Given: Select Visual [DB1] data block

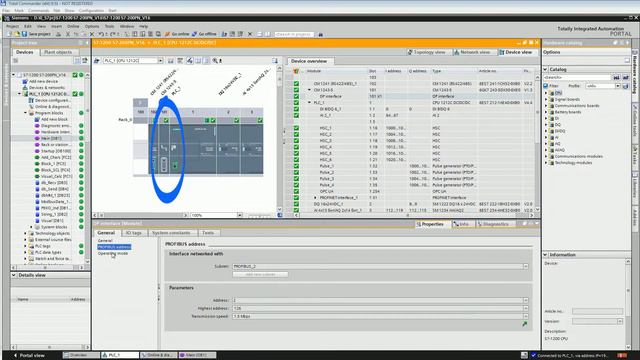Looking at the screenshot, I should [x=49, y=220].
